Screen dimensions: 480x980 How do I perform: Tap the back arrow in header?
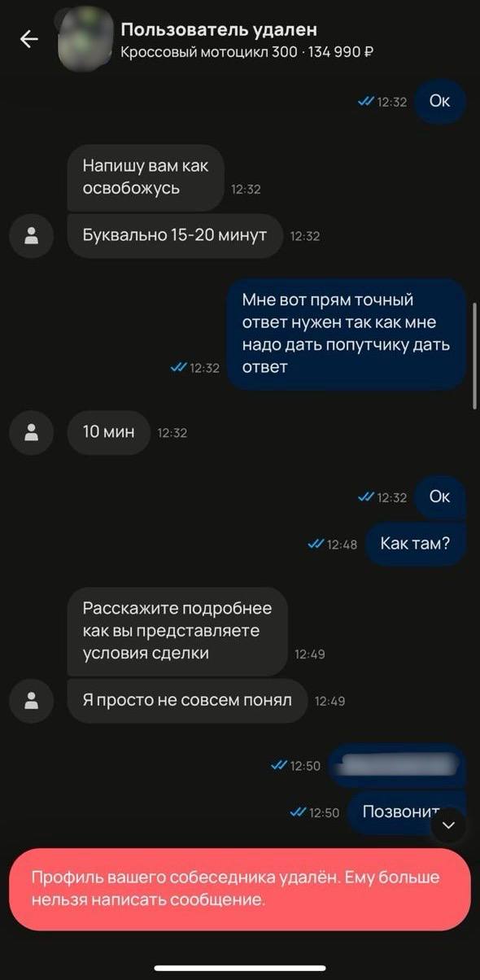29,39
